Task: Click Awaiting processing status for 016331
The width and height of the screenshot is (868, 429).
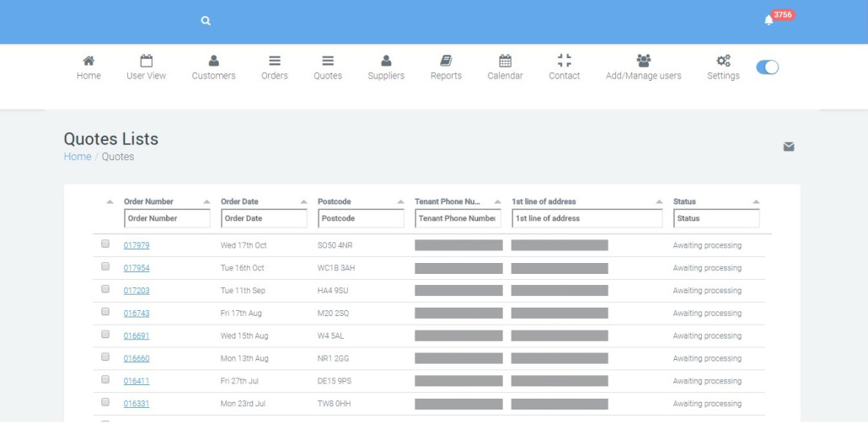Action: pos(707,404)
